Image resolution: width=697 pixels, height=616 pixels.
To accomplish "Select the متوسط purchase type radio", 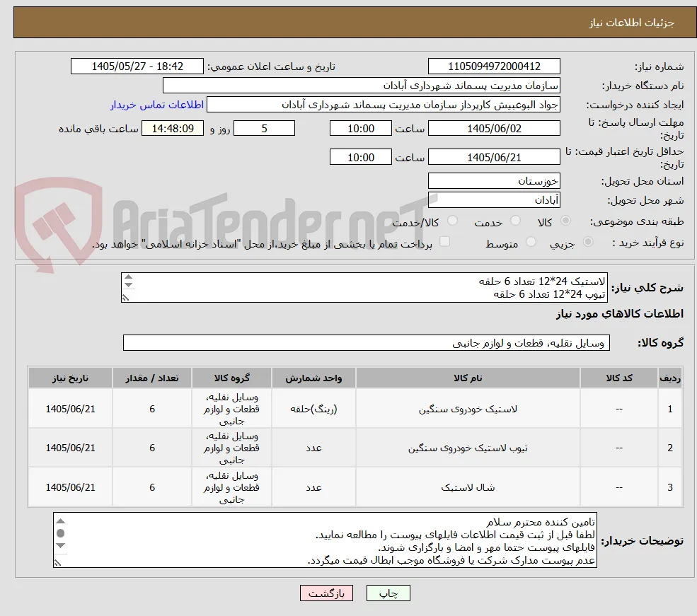I will click(x=531, y=242).
